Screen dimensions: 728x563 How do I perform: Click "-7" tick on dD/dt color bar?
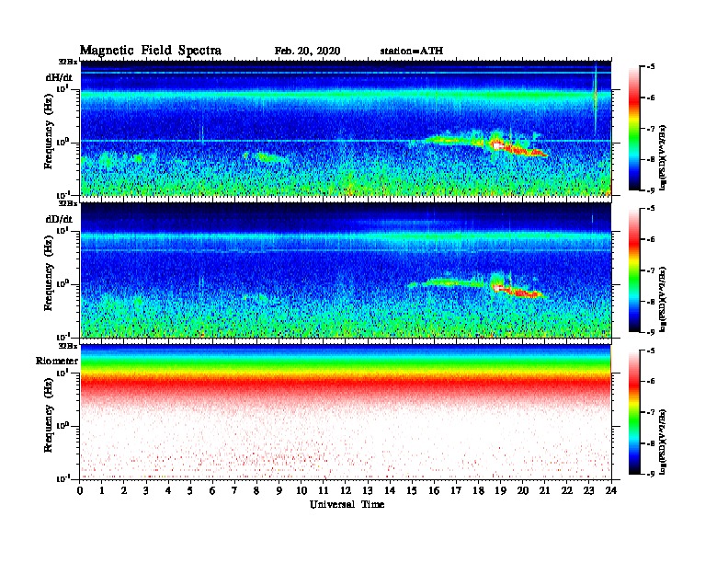point(650,270)
